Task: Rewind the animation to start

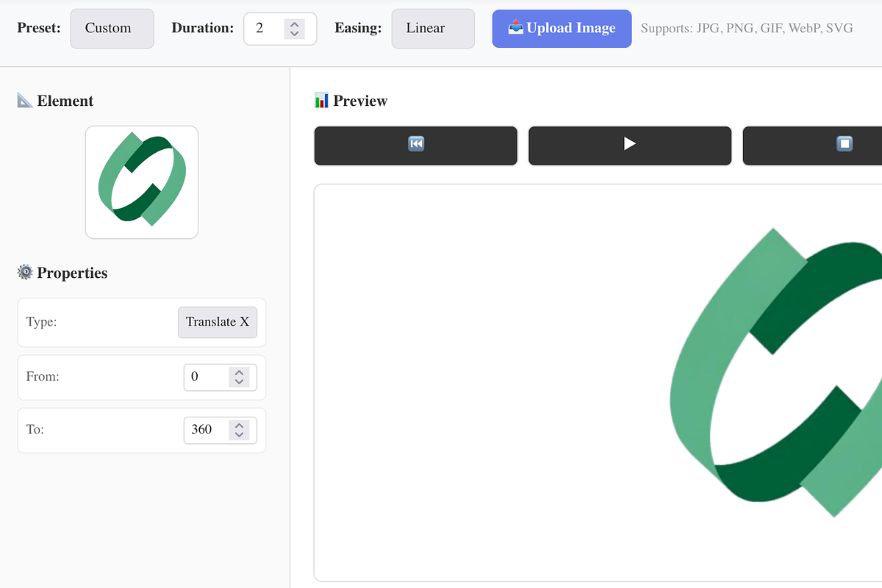Action: [x=416, y=146]
